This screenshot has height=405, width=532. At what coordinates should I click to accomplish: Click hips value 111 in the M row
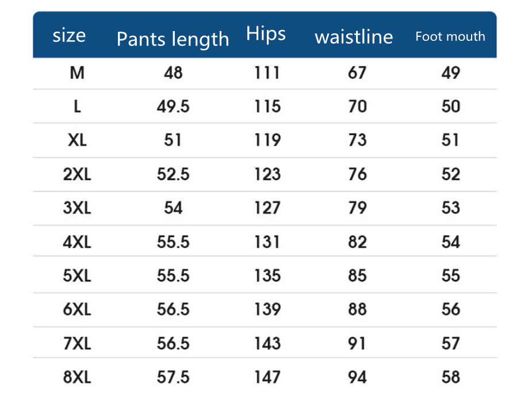(267, 73)
